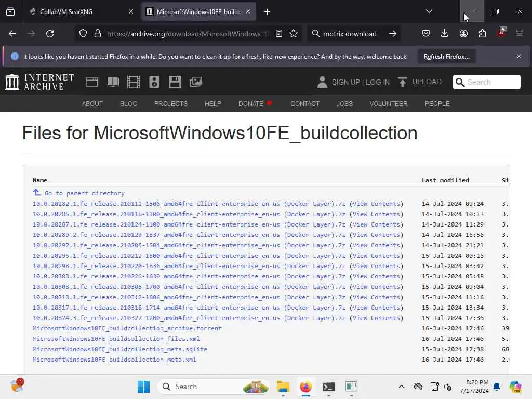The width and height of the screenshot is (532, 399).
Task: Click the Firefox URL address bar
Action: coord(187,34)
